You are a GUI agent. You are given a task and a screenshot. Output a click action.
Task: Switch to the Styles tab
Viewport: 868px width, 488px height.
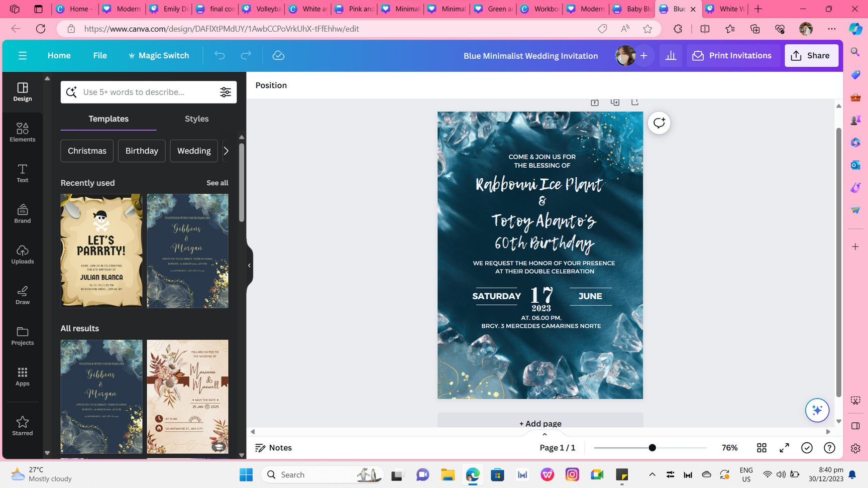coord(196,118)
